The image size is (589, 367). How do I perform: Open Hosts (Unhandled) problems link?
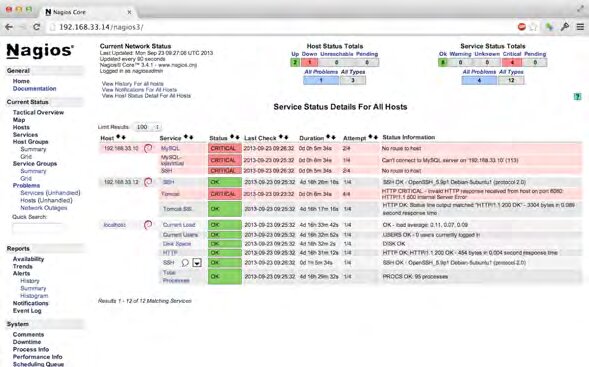pos(46,200)
